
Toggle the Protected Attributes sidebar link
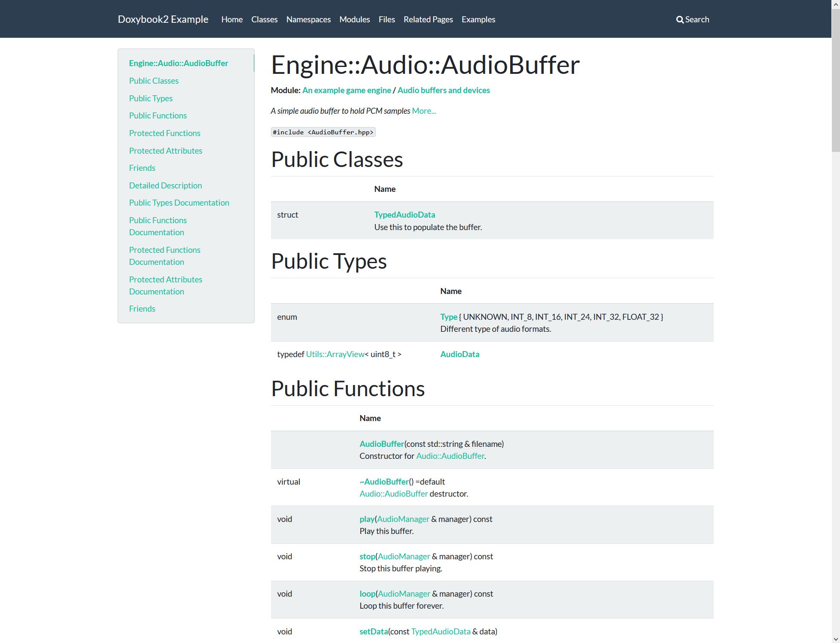click(166, 150)
